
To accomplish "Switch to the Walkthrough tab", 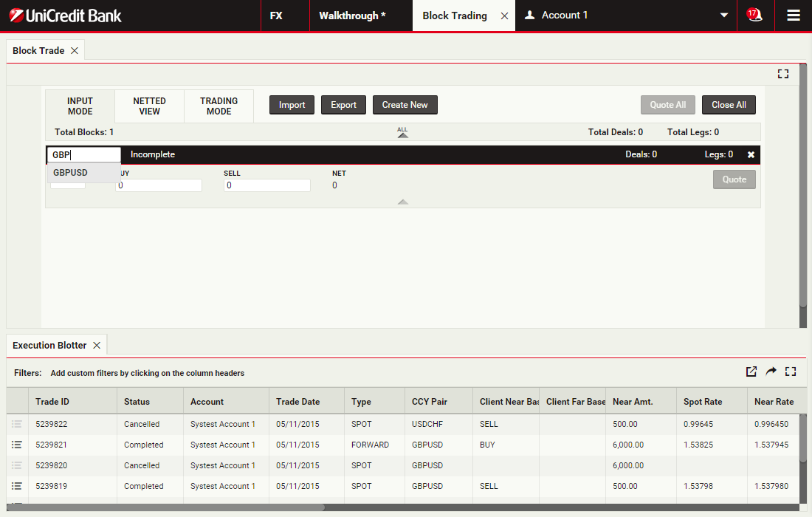I will click(x=352, y=16).
